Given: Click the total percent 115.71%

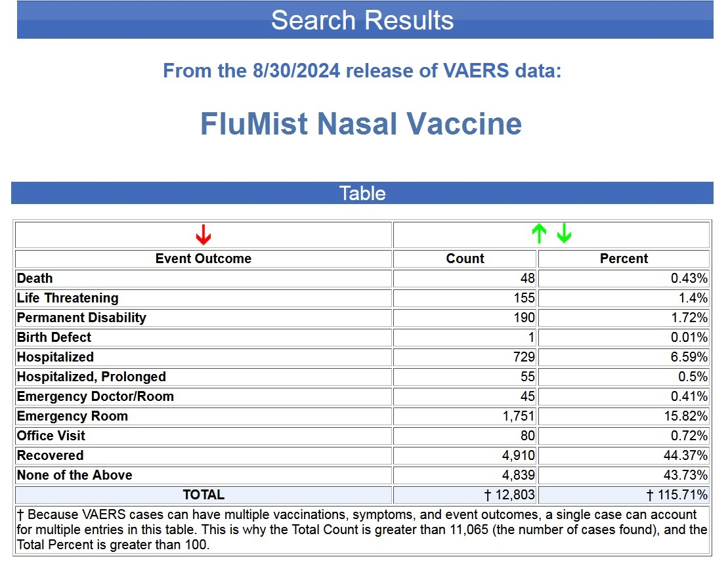Looking at the screenshot, I should [677, 495].
